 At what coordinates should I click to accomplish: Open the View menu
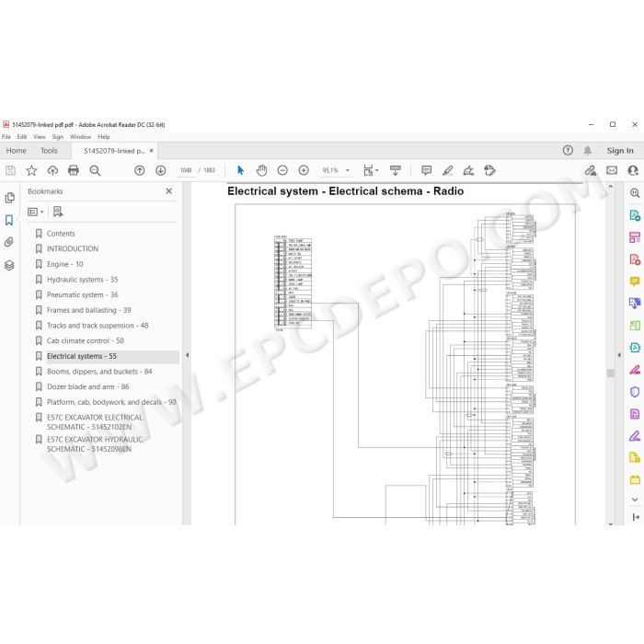click(x=40, y=137)
